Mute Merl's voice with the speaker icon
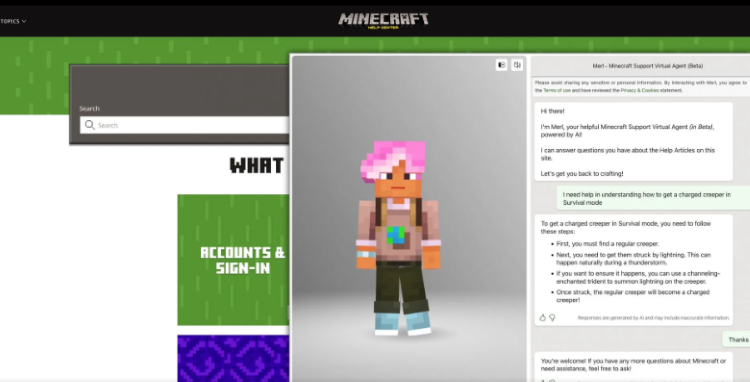 (x=517, y=65)
